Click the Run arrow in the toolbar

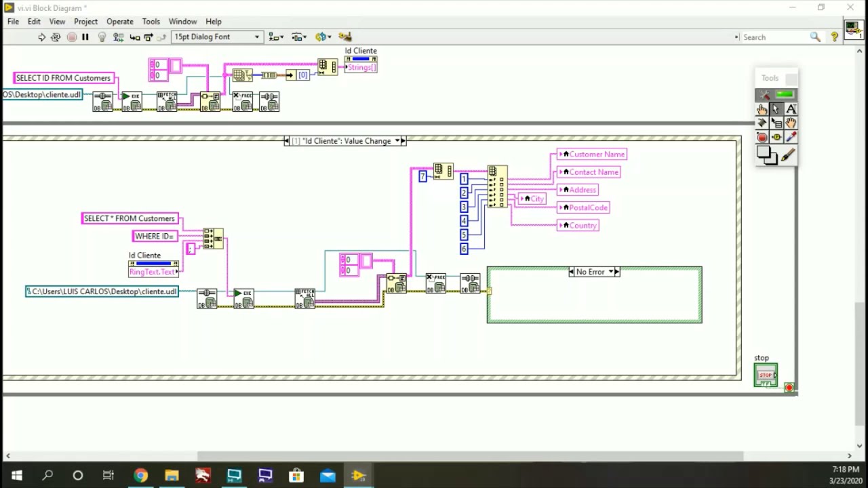tap(41, 37)
